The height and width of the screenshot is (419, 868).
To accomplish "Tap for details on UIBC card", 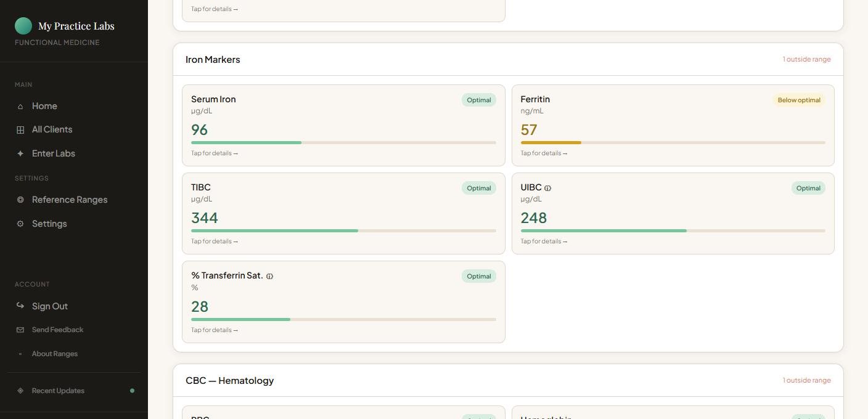I will tap(544, 242).
